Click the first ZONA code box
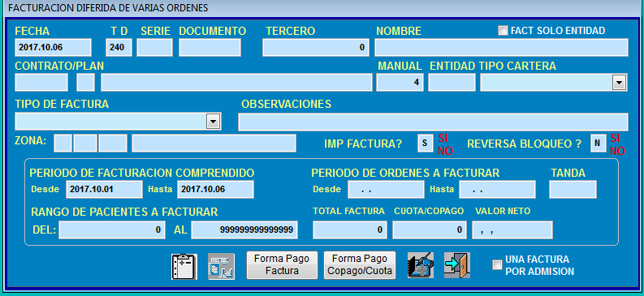The height and width of the screenshot is (296, 644). (63, 143)
